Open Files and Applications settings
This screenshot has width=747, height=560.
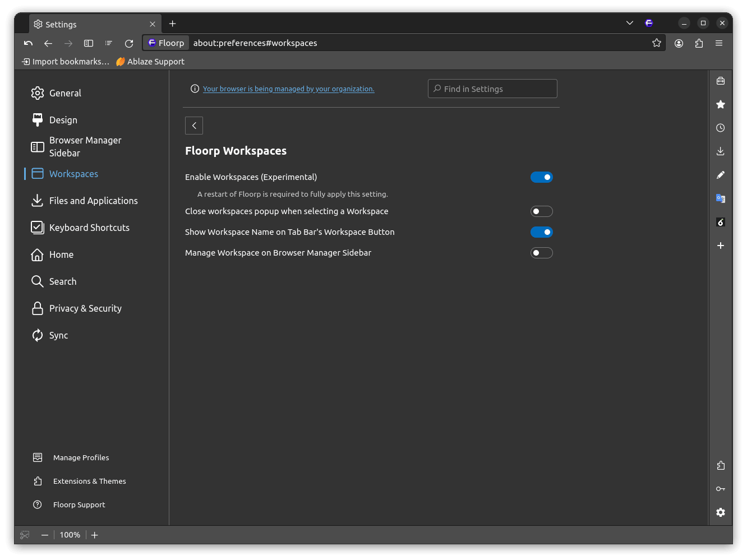93,201
